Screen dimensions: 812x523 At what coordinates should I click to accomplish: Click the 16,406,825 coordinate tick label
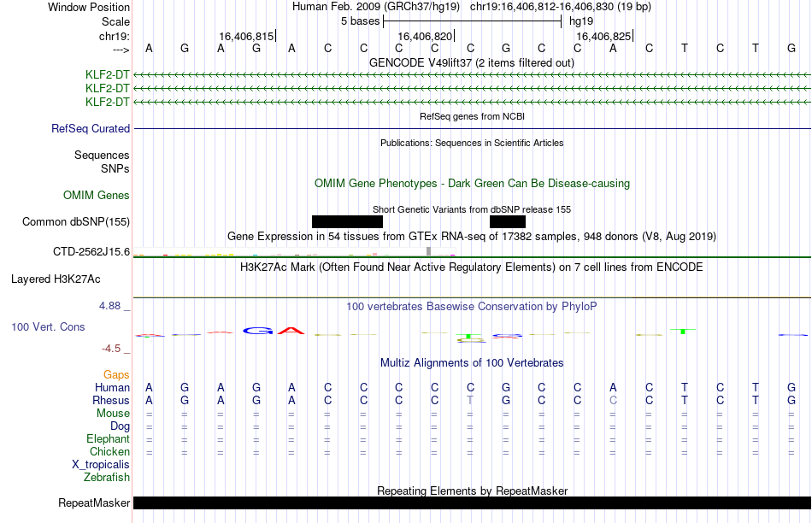coord(603,36)
